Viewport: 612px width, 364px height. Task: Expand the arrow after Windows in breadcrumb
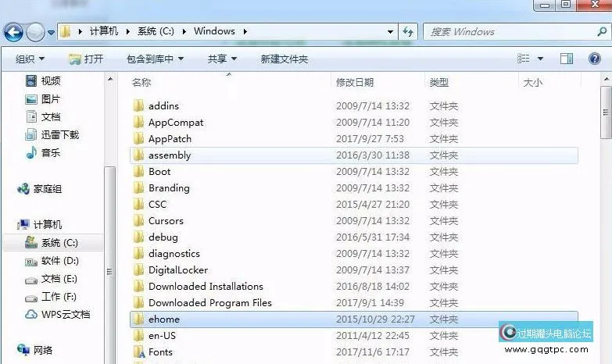pos(245,31)
